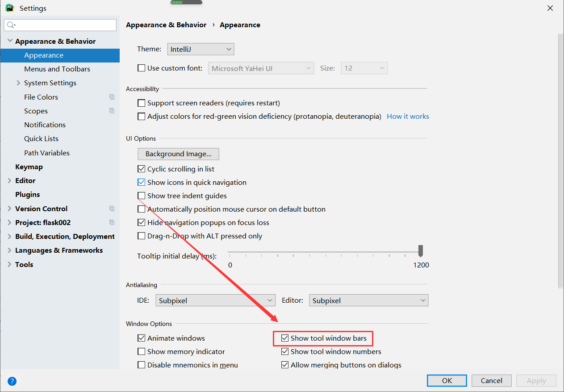Viewport: 564px width, 392px height.
Task: Click the help icon's neighbor, the dialog close X
Action: click(x=550, y=8)
